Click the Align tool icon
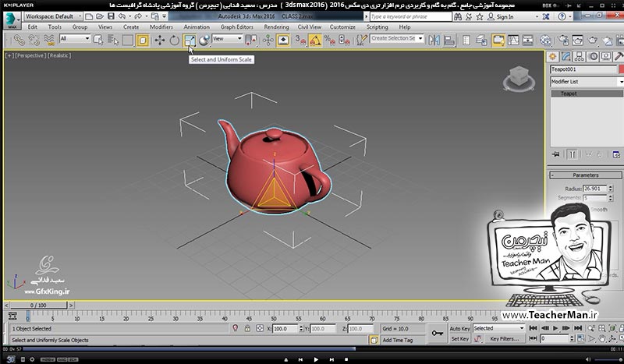This screenshot has height=364, width=624. [x=449, y=40]
